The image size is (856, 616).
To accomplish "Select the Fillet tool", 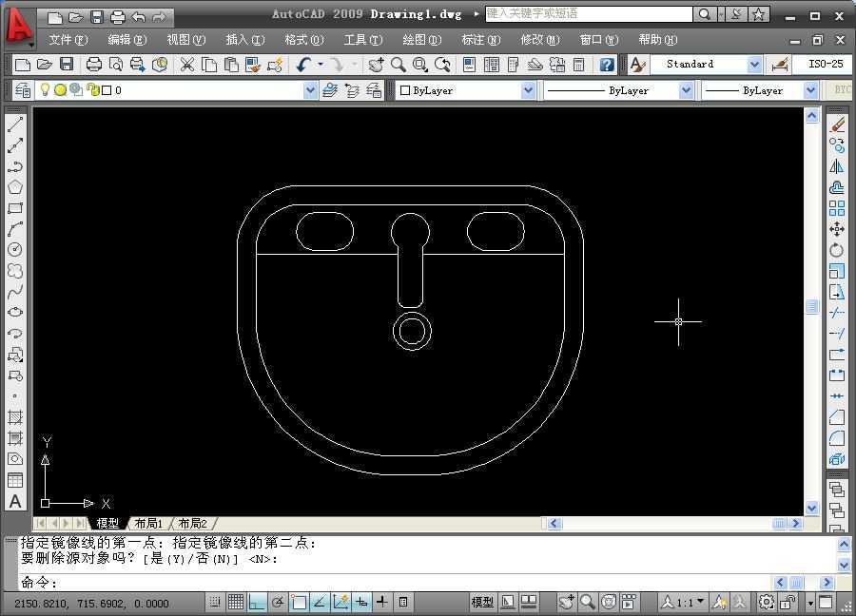I will pos(837,438).
